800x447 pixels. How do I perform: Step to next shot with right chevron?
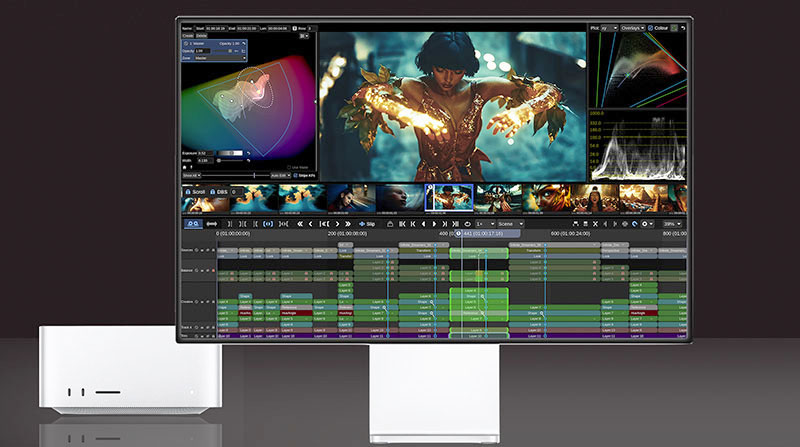[x=337, y=224]
